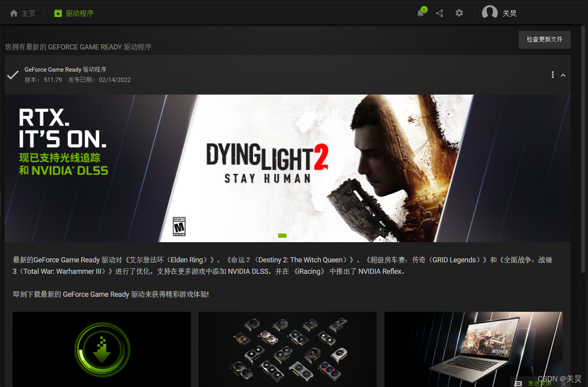Click the installed checkmark icon
The height and width of the screenshot is (387, 588).
pos(13,74)
